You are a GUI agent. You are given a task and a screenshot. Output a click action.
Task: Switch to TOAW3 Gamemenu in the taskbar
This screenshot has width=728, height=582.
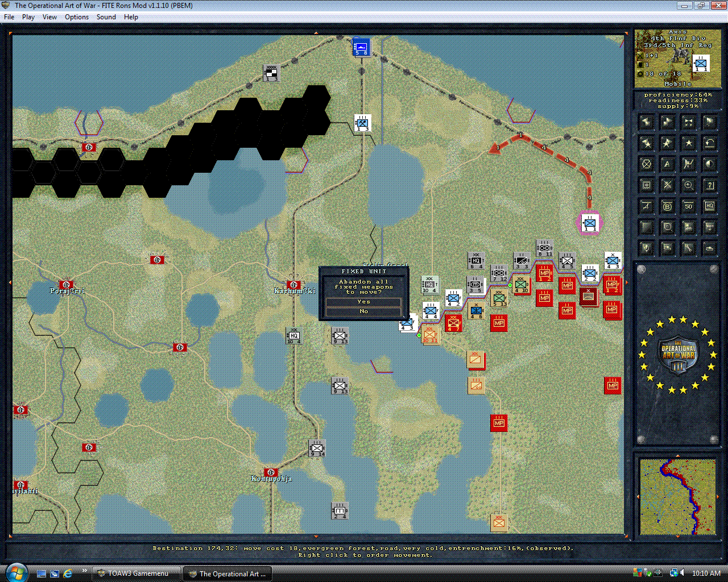pyautogui.click(x=136, y=573)
